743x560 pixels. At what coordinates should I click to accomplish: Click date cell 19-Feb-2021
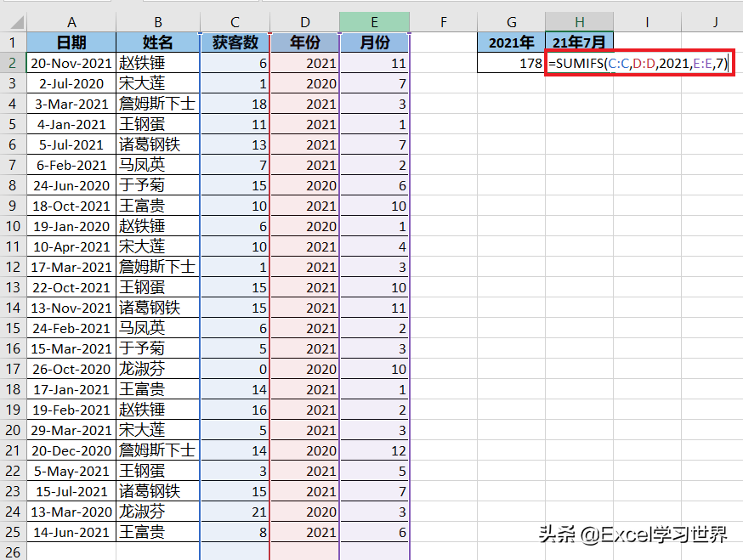pos(71,410)
